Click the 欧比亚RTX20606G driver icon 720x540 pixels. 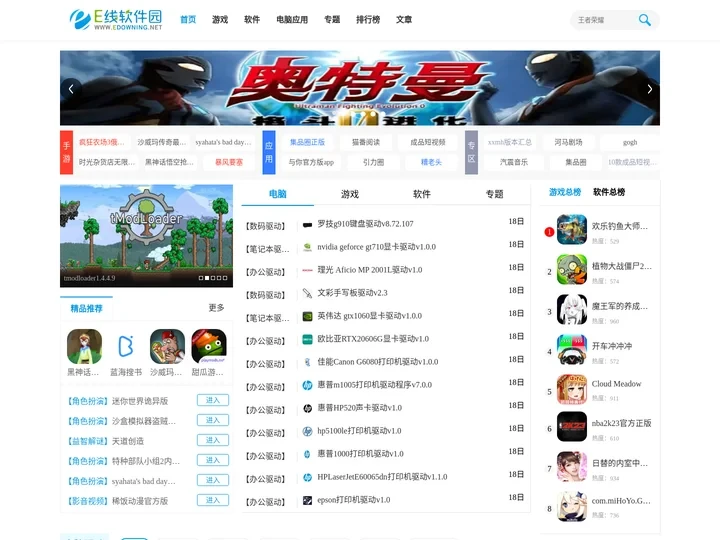point(307,339)
